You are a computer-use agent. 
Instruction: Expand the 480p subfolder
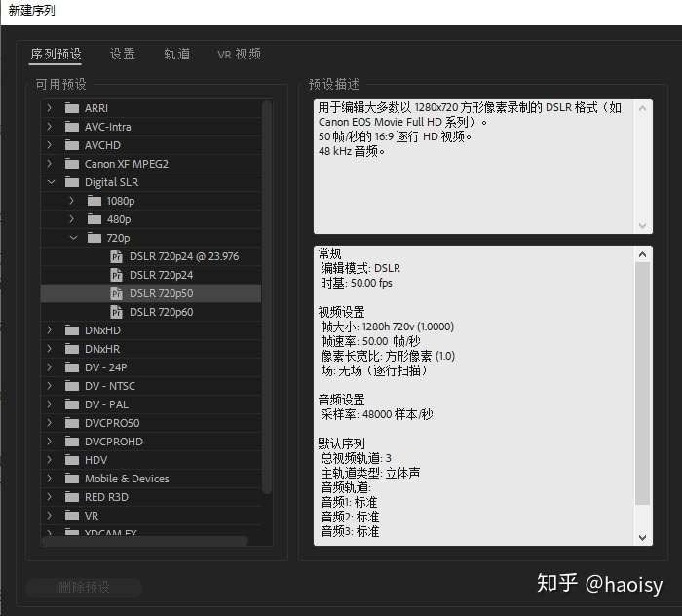[72, 219]
